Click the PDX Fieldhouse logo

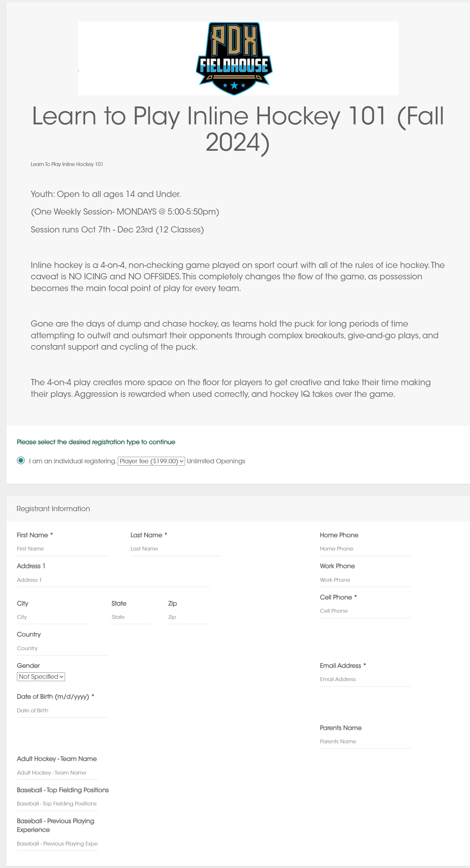tap(234, 59)
